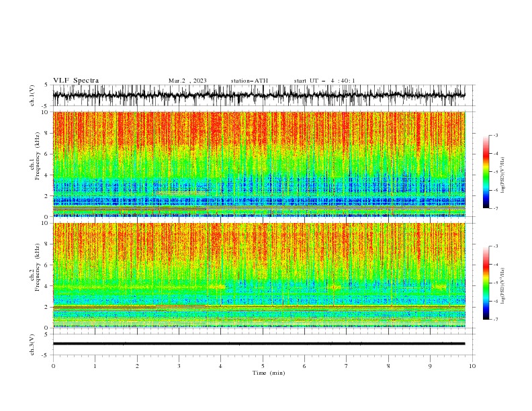Click the upper color scale bar for ch.1
This screenshot has width=532, height=411.
click(486, 172)
